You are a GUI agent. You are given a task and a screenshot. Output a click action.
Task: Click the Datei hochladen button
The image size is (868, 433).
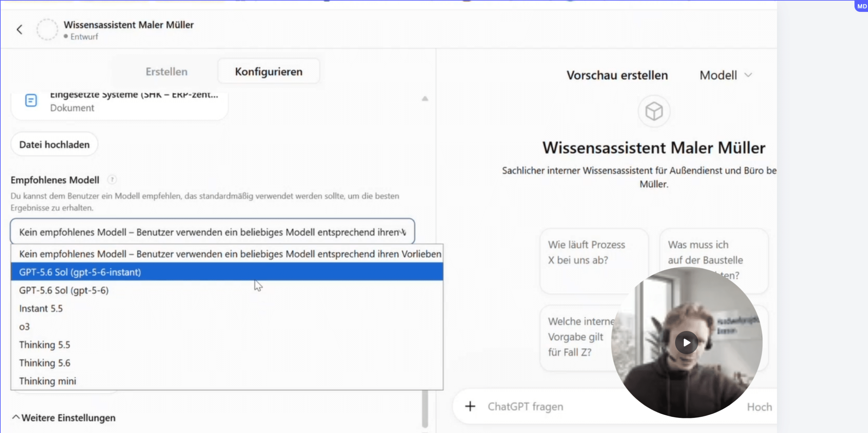coord(54,145)
